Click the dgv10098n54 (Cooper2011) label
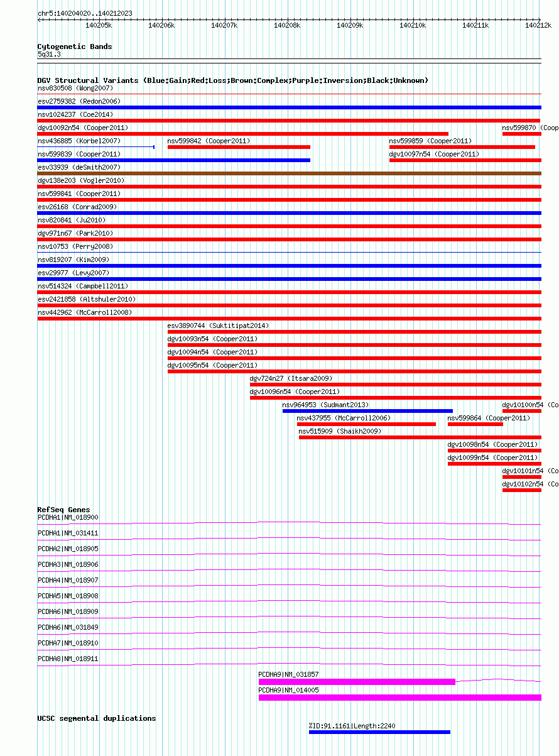The height and width of the screenshot is (756, 559). tap(492, 444)
